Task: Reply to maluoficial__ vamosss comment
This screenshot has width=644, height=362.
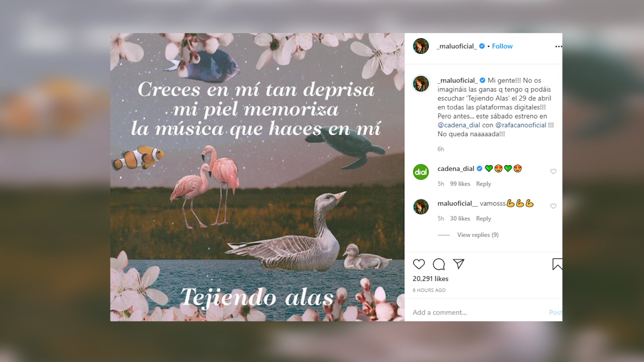Action: click(x=483, y=219)
